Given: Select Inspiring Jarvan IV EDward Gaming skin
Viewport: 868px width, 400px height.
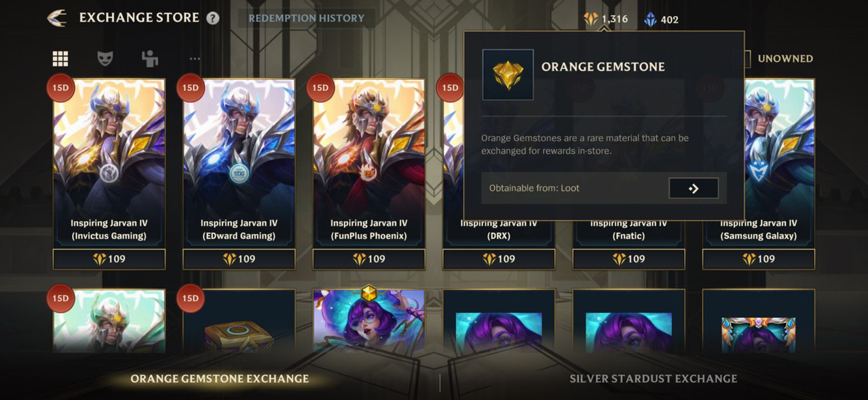Looking at the screenshot, I should [x=239, y=163].
